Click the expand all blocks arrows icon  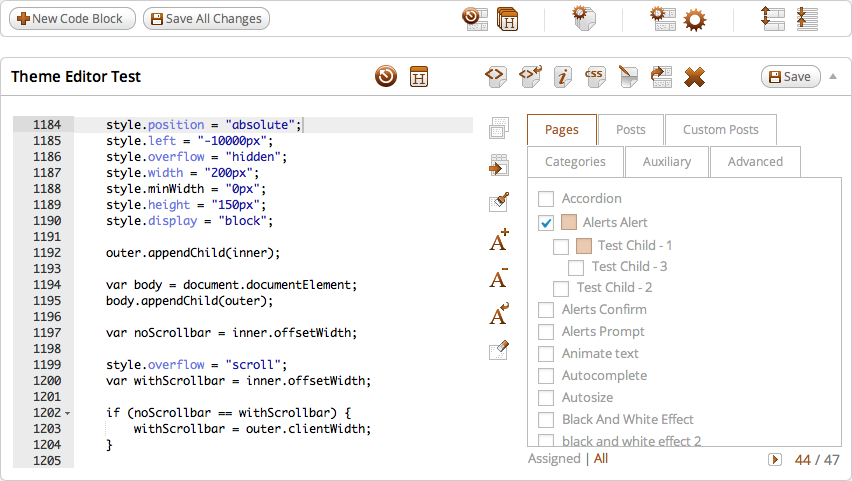click(773, 19)
